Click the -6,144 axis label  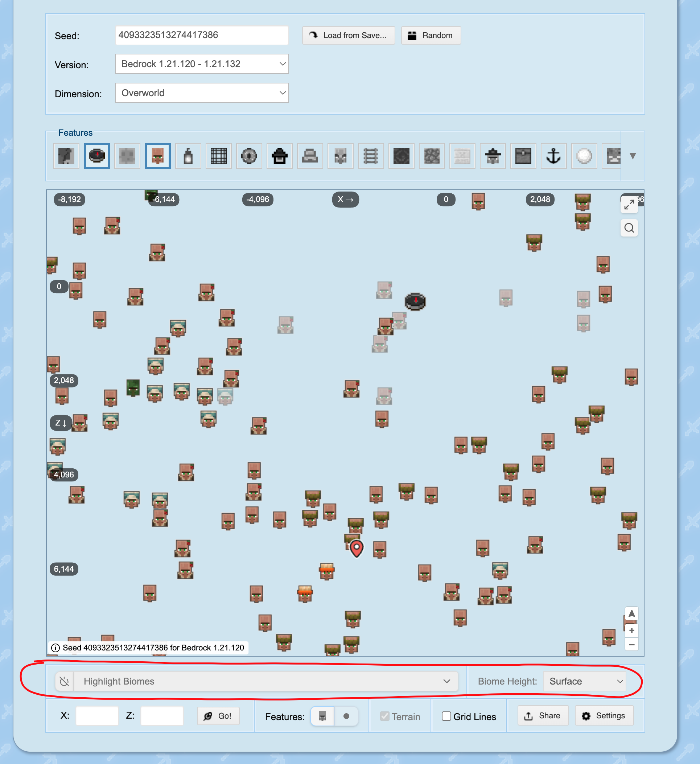tap(164, 199)
